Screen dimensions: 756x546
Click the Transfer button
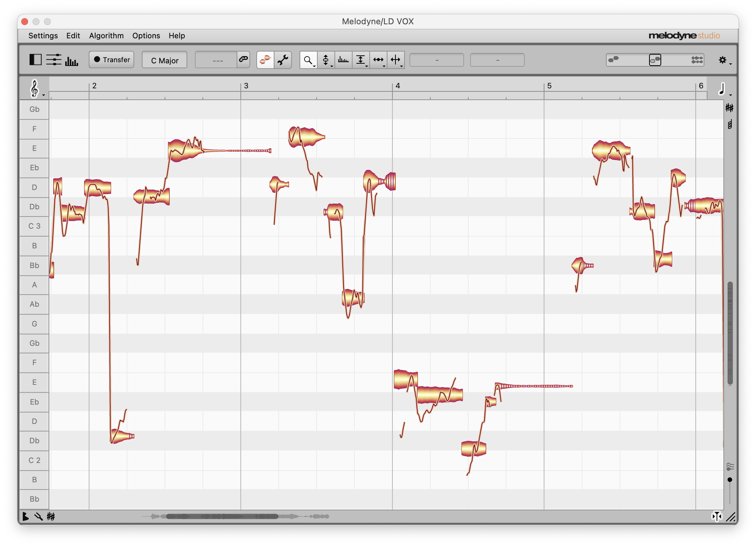[x=111, y=60]
